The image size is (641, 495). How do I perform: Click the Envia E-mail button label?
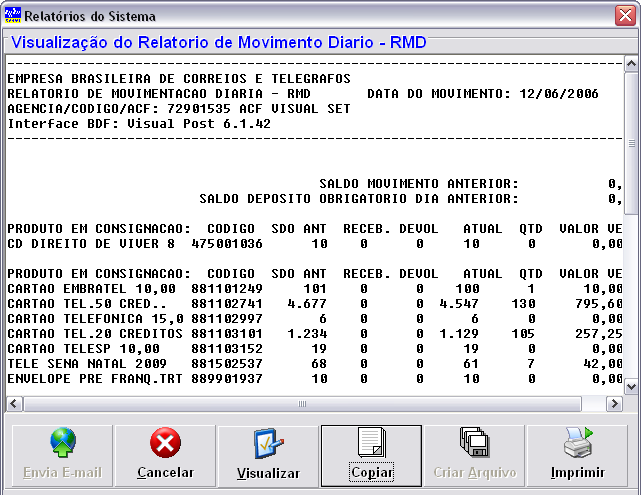pyautogui.click(x=62, y=473)
